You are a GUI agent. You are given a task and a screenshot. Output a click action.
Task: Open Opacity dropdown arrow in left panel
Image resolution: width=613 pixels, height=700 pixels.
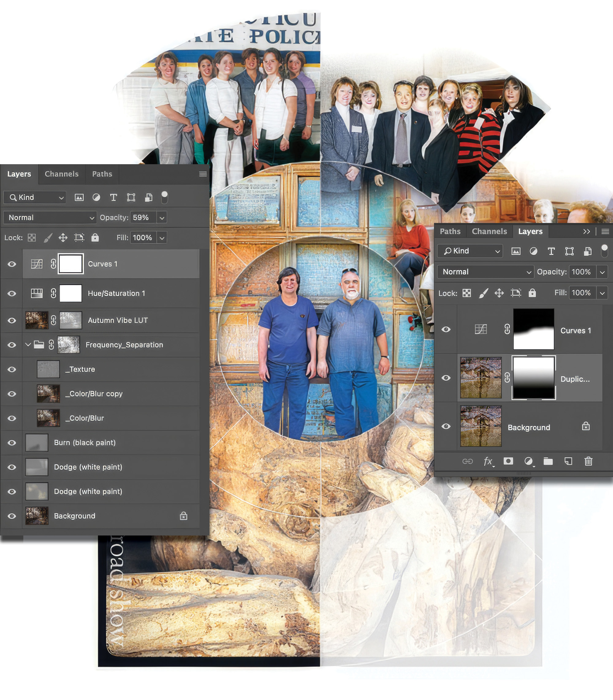(162, 218)
